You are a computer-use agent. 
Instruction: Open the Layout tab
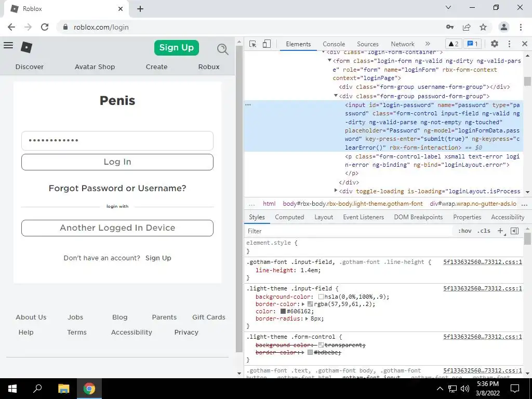click(x=323, y=217)
